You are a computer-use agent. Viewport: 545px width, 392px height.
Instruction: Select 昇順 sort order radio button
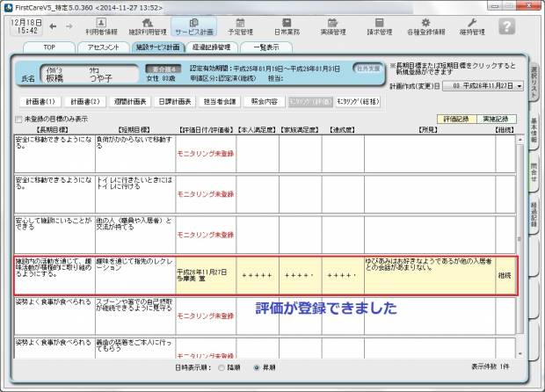pyautogui.click(x=257, y=366)
